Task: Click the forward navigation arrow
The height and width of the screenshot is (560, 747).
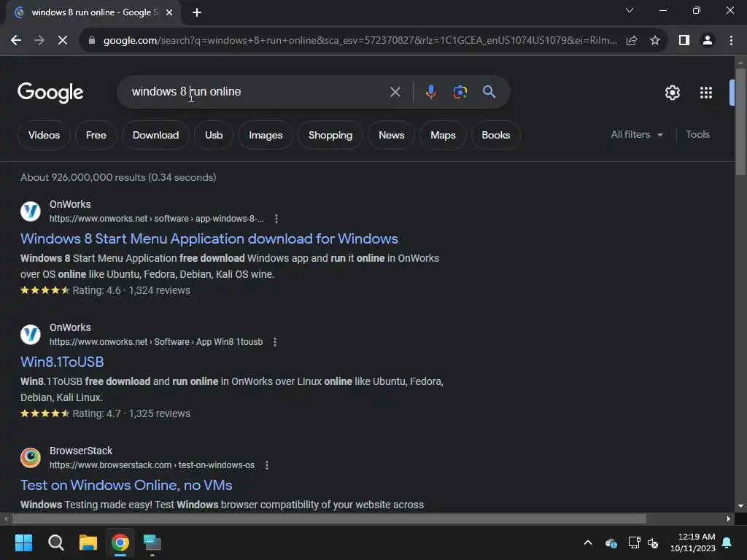Action: pos(39,41)
